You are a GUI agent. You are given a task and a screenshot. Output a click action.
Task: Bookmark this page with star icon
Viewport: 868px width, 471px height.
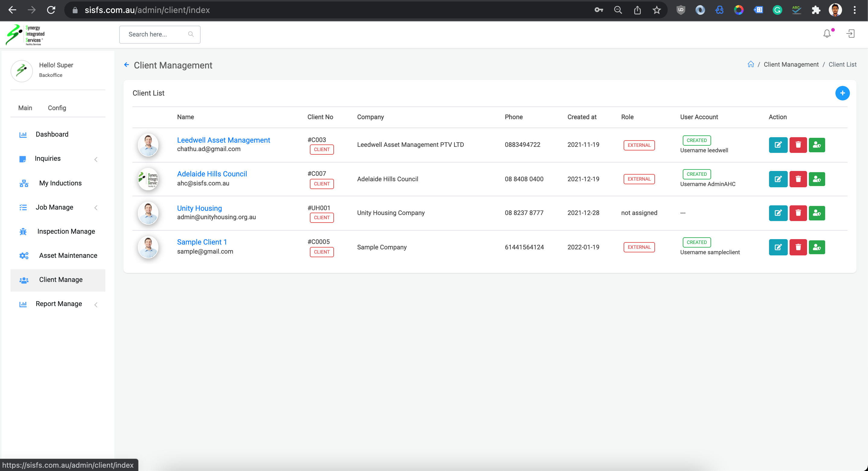[x=657, y=10]
